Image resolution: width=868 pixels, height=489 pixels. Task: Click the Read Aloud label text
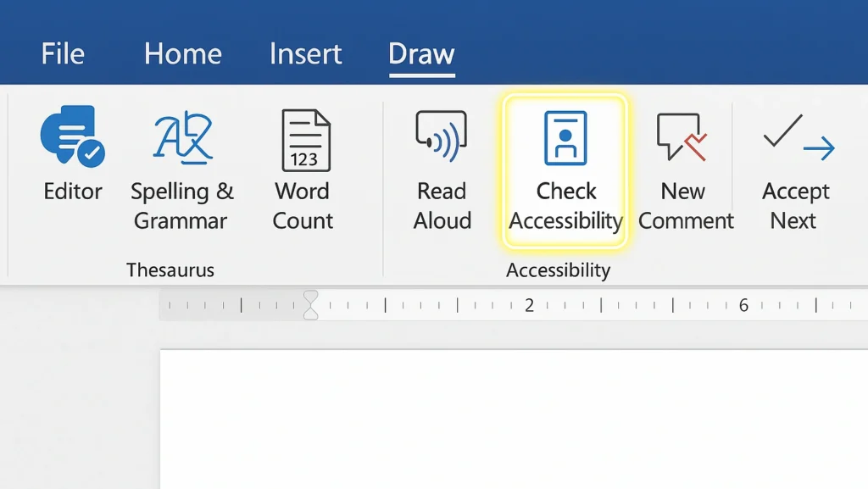[x=441, y=206]
